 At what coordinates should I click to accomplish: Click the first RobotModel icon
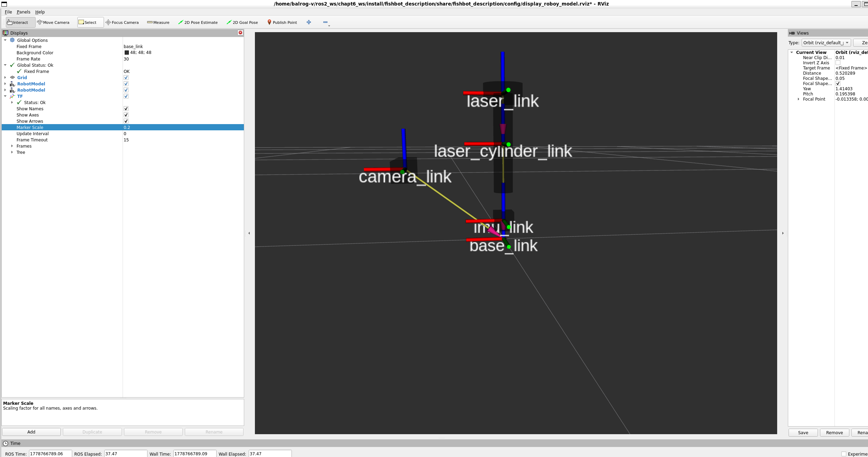click(x=12, y=84)
